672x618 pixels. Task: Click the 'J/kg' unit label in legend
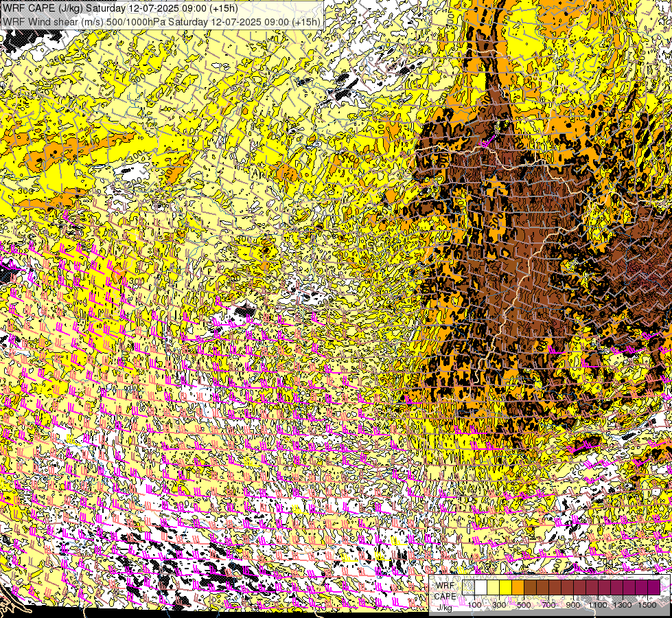click(x=444, y=607)
